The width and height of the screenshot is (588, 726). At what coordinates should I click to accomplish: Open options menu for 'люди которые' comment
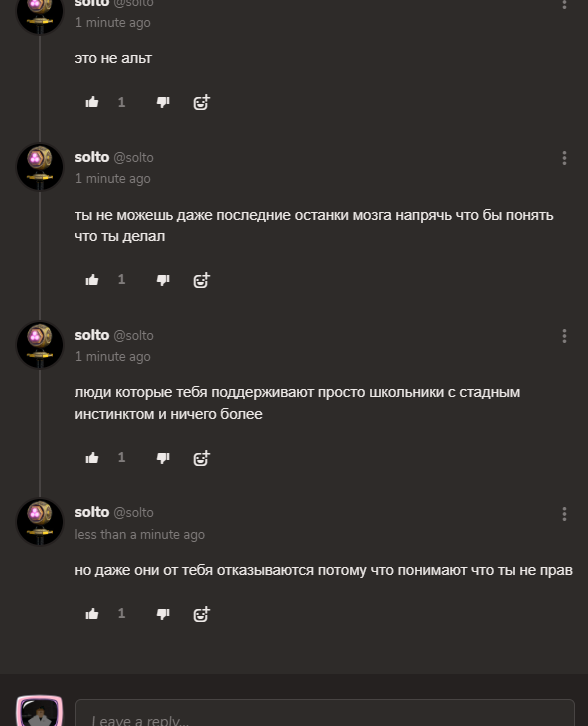click(x=564, y=336)
